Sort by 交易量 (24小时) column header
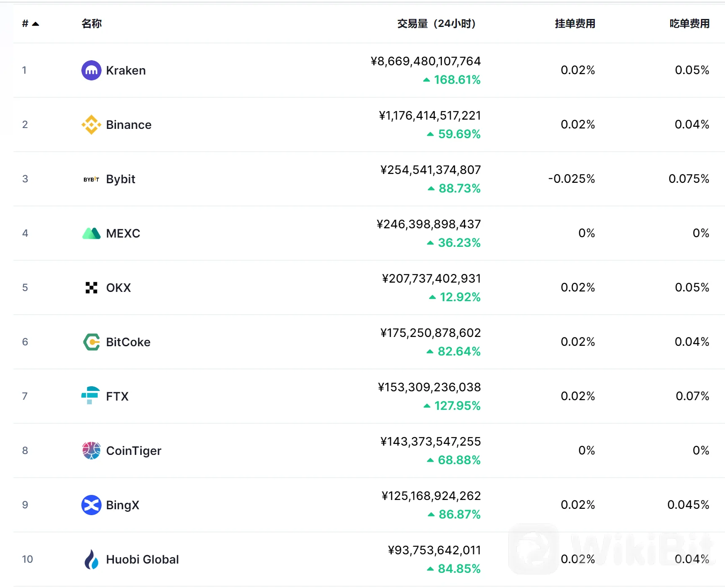This screenshot has width=725, height=588. (x=436, y=24)
